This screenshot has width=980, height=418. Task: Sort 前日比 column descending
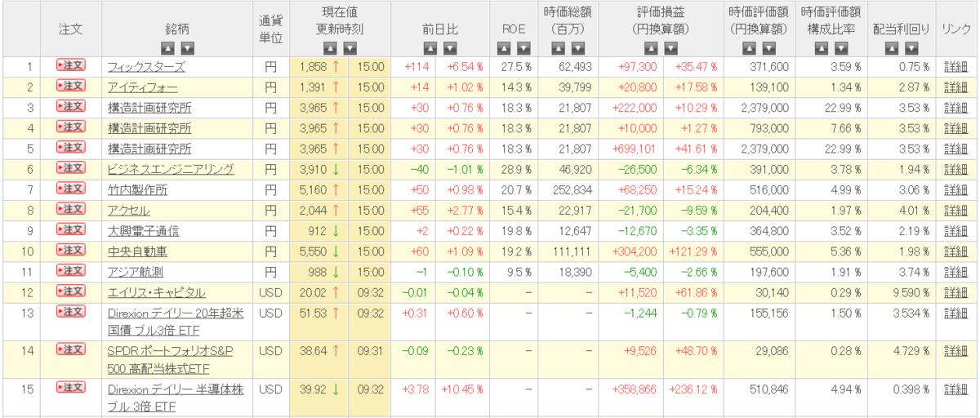pyautogui.click(x=451, y=48)
